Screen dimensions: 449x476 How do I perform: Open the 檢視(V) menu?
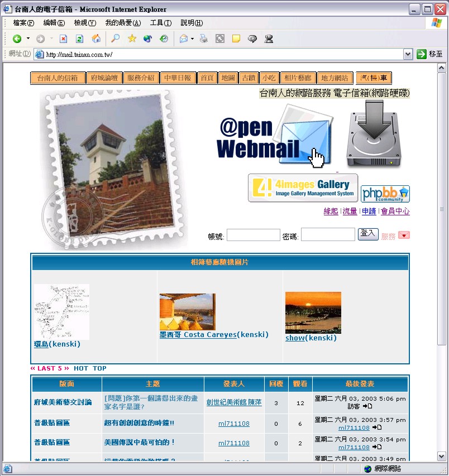pyautogui.click(x=85, y=23)
